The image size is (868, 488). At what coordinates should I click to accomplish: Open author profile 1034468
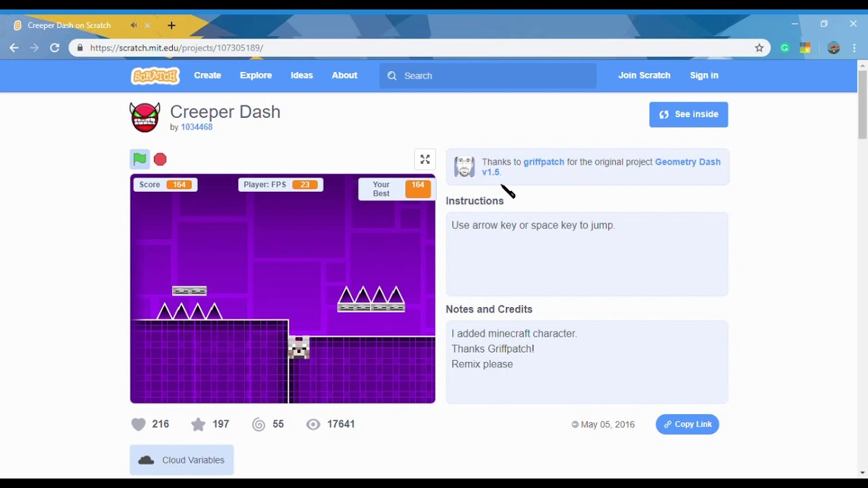197,127
